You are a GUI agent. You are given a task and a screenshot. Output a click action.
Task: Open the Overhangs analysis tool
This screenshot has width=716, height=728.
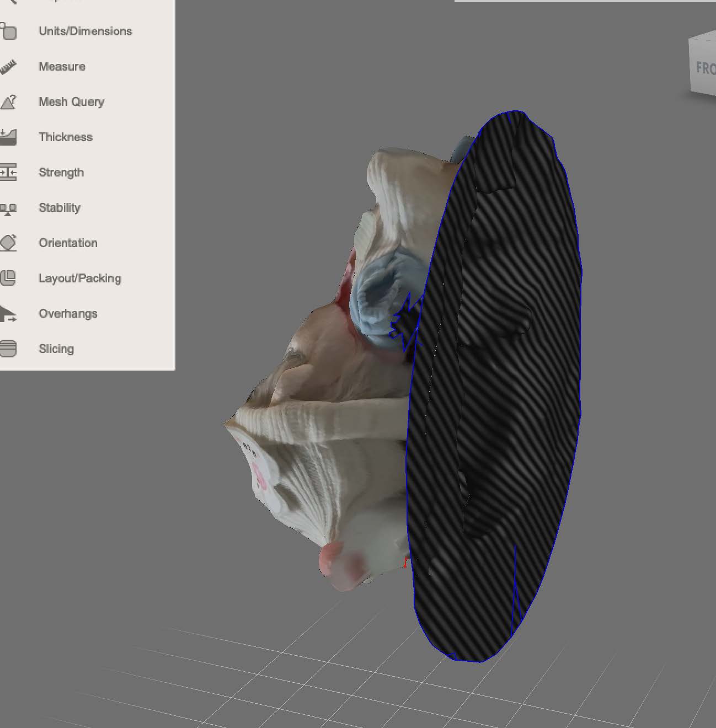[x=67, y=313]
